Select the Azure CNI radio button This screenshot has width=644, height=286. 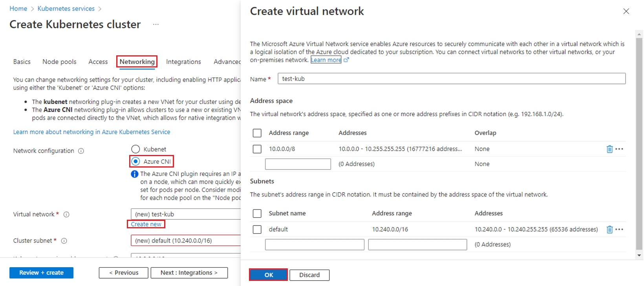coord(135,161)
